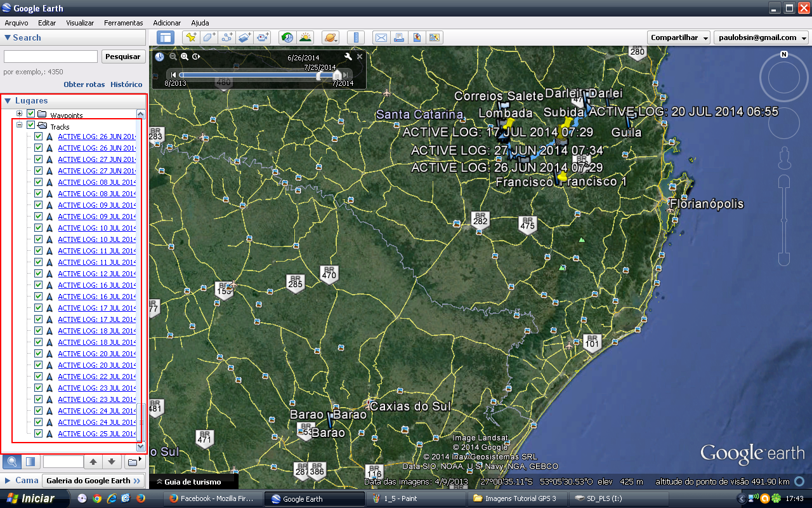
Task: Uncheck the ACTIVE LOG: 25 JUL 2014 track
Action: point(38,434)
